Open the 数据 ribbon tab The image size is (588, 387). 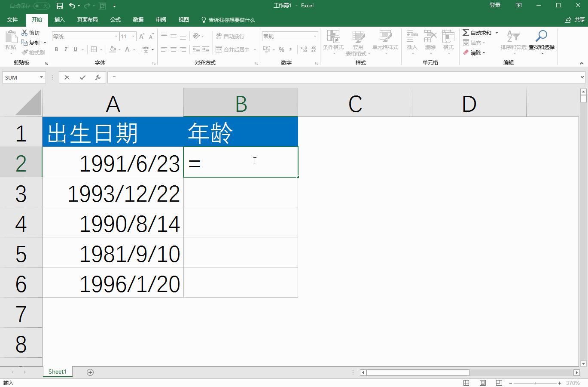tap(138, 19)
